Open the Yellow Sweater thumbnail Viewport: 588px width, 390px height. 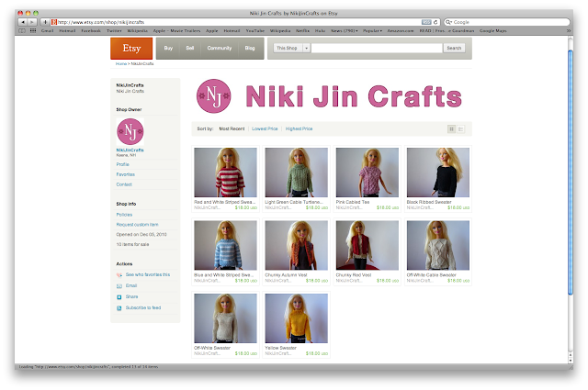(296, 318)
